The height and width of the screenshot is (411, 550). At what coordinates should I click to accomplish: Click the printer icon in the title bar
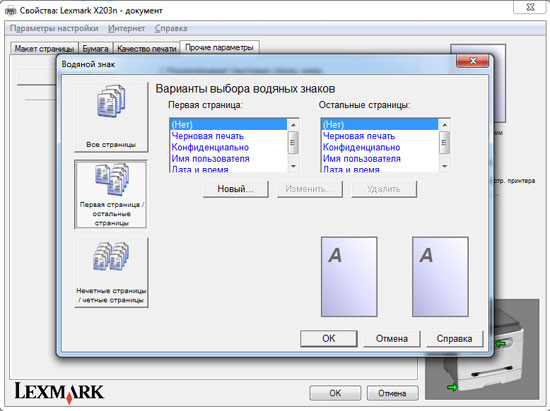pyautogui.click(x=10, y=11)
